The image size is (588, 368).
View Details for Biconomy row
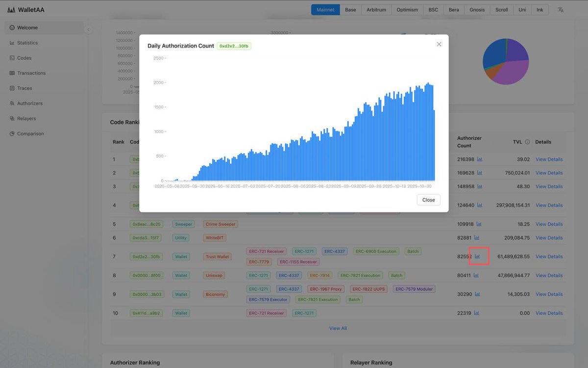click(549, 294)
